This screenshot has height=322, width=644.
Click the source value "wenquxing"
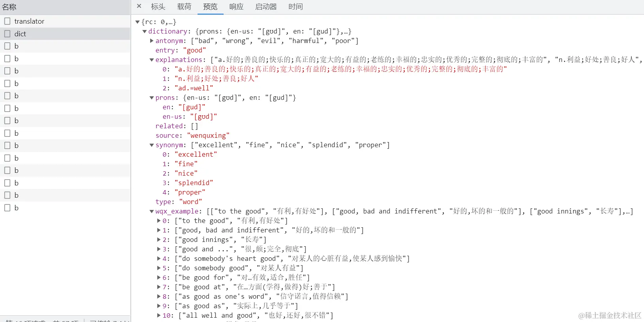point(208,136)
